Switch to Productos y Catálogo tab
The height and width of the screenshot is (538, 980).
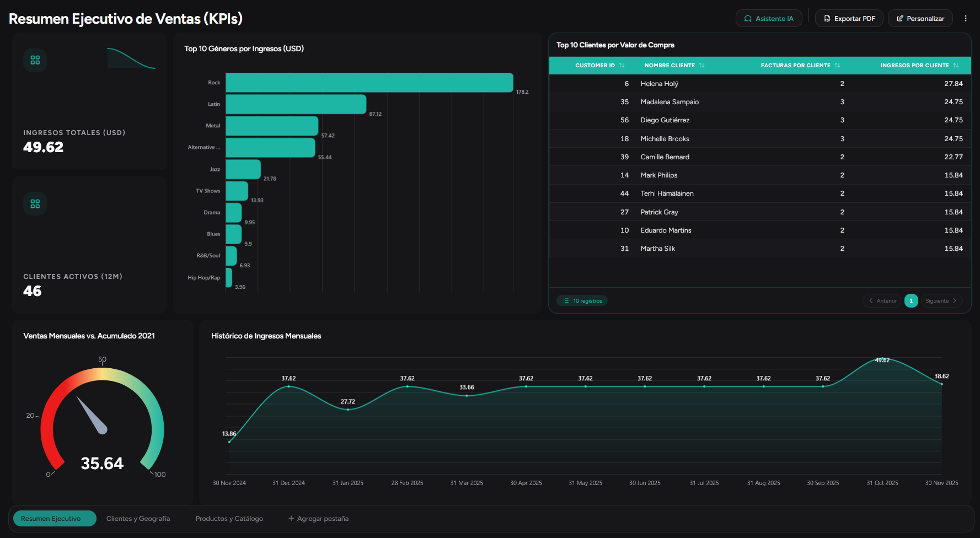point(229,519)
